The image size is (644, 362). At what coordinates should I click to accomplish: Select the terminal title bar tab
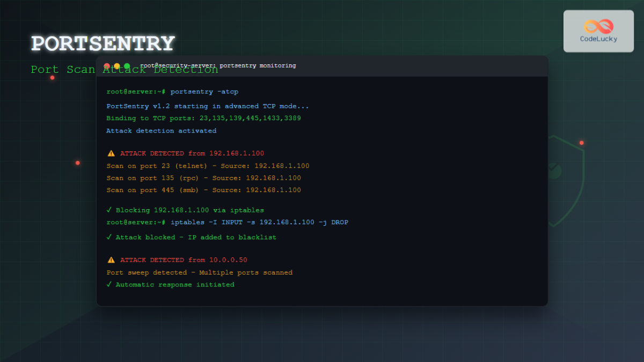point(217,65)
